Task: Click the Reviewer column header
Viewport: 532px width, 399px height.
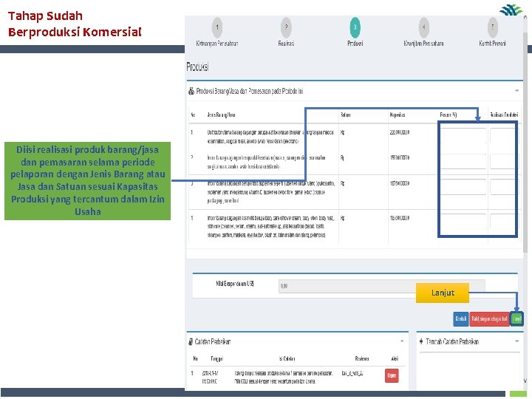Action: coord(361,358)
